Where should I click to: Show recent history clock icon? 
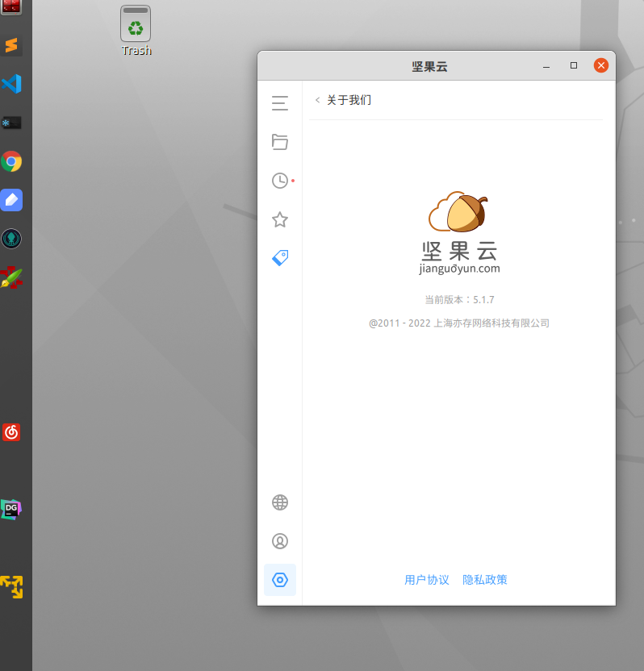coord(280,181)
